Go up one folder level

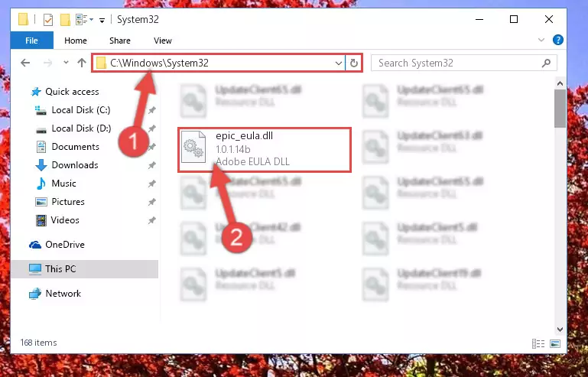pyautogui.click(x=81, y=63)
